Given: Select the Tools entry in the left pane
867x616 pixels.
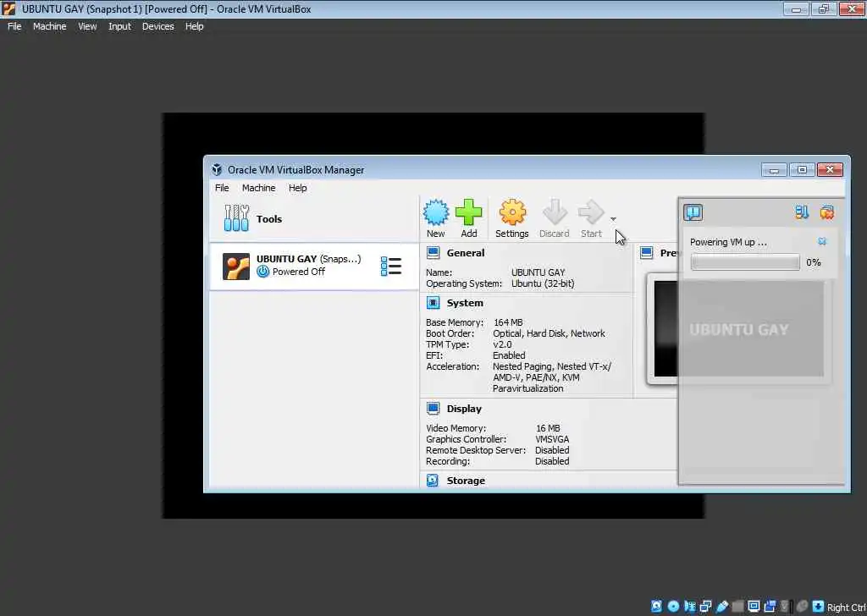Looking at the screenshot, I should [313, 219].
